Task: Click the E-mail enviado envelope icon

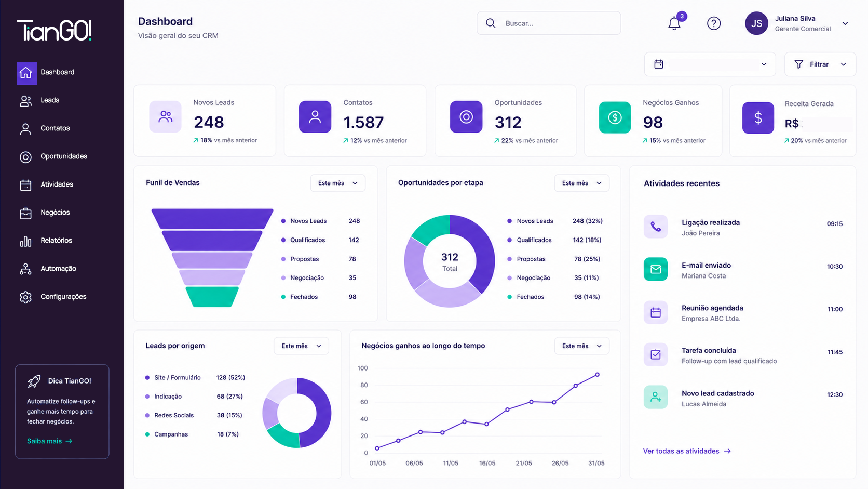Action: (x=656, y=269)
